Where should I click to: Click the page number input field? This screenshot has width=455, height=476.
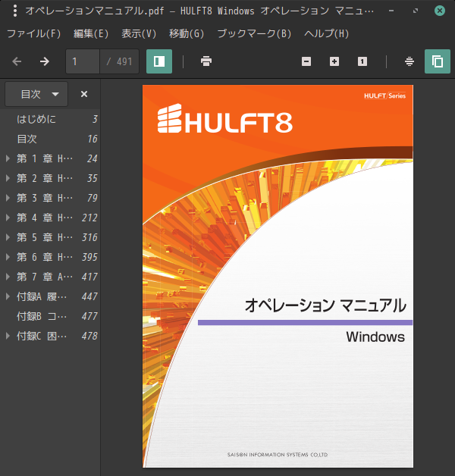tap(83, 61)
